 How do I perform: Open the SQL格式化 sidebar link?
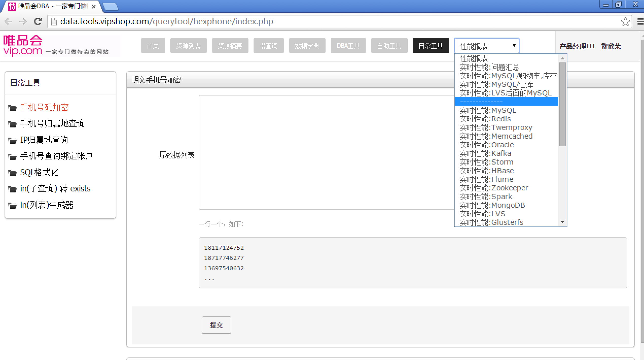39,172
